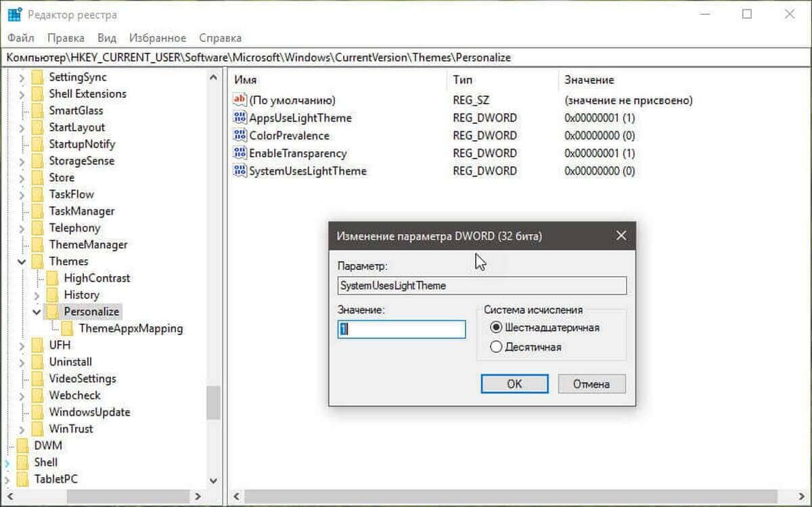Click the ColorPrevalence value 0x00000000 (0)
The width and height of the screenshot is (812, 507).
[600, 135]
